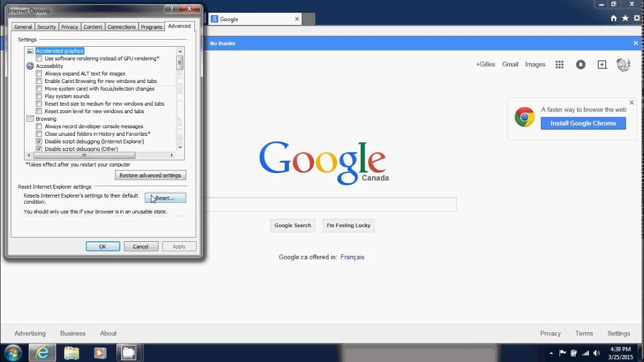Collapse the Accelerated graphics category icon
This screenshot has height=362, width=644.
[30, 51]
